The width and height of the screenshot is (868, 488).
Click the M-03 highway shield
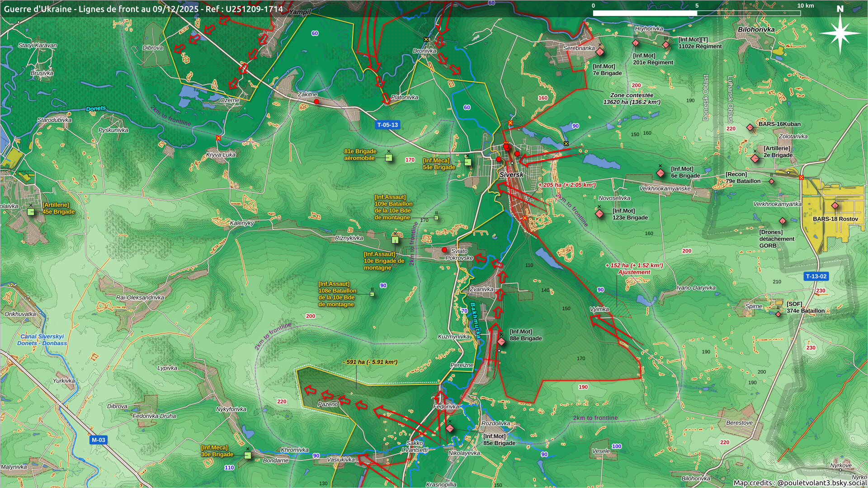point(98,440)
